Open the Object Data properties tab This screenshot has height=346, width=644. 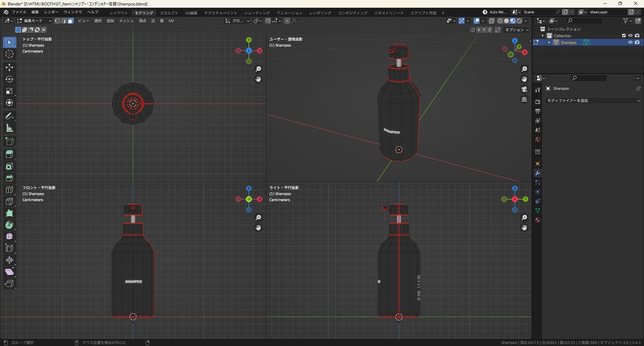pyautogui.click(x=538, y=210)
